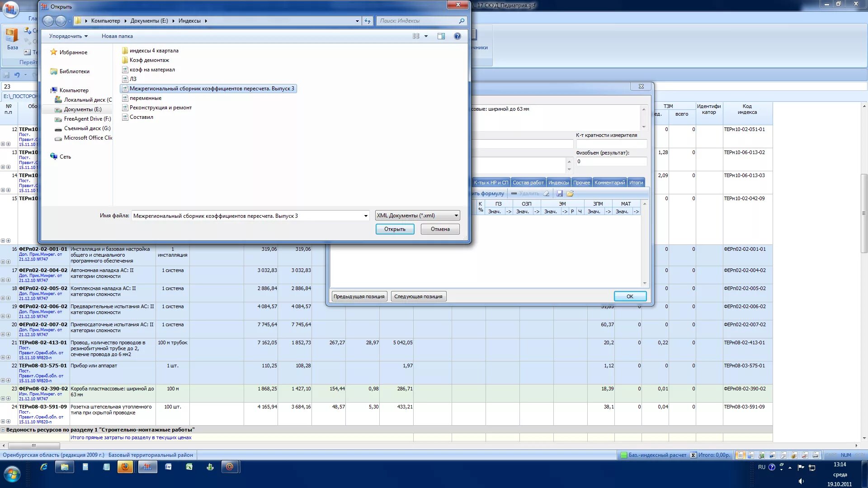Viewport: 868px width, 488px height.
Task: Switch to the Прочее tab
Action: (581, 183)
